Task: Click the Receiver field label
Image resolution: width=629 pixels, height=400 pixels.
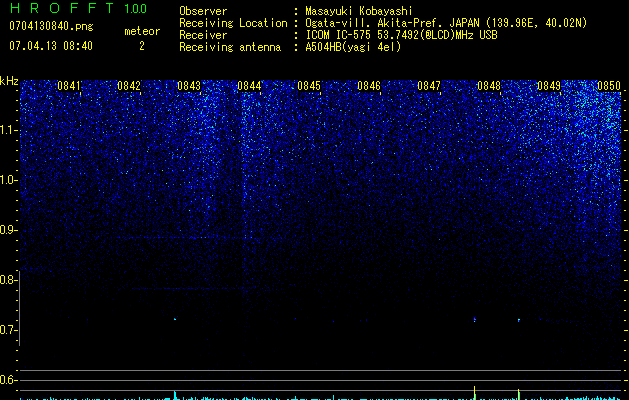Action: point(203,35)
